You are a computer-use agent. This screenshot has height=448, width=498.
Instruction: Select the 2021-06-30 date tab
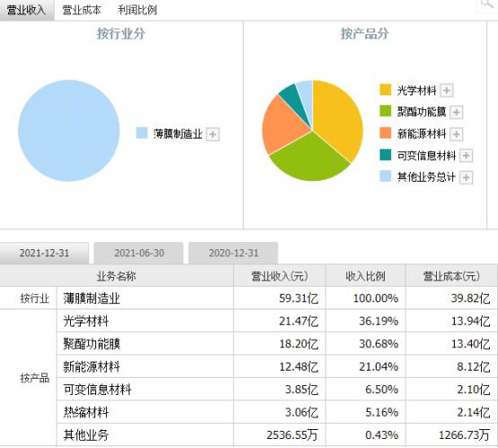tap(138, 253)
